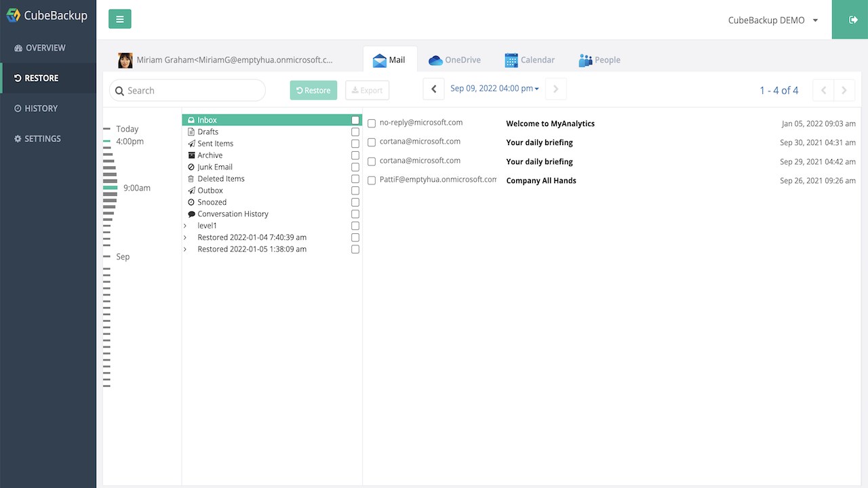Switch to the Calendar tab
Viewport: 868px width, 488px height.
click(x=530, y=60)
